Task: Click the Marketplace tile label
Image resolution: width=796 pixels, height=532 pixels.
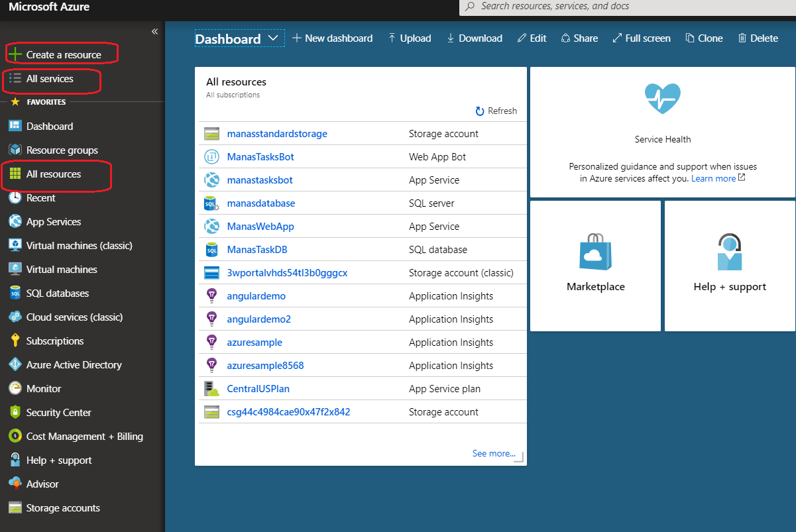Action: (x=596, y=287)
